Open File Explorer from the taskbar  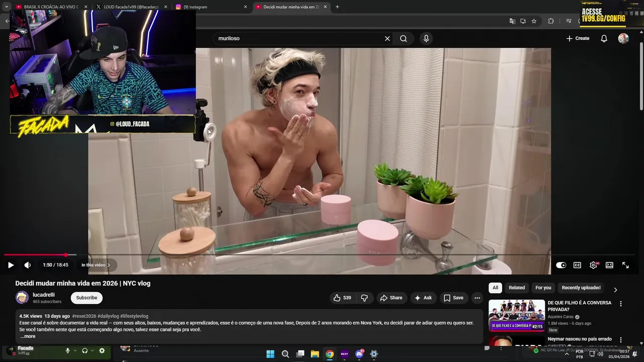[x=314, y=354]
